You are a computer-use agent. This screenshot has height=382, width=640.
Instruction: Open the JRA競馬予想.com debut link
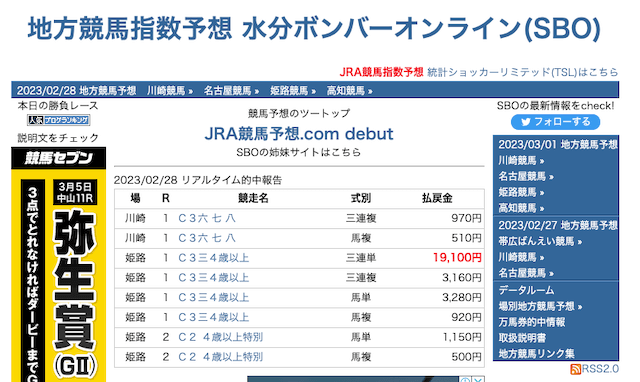point(299,134)
